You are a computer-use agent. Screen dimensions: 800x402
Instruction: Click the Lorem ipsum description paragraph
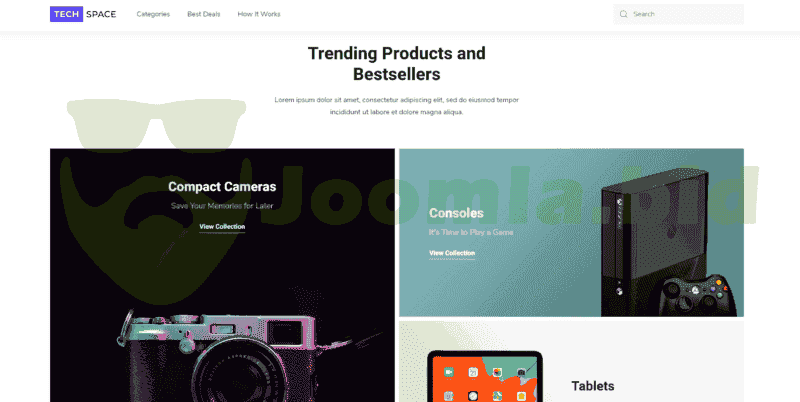pos(396,106)
